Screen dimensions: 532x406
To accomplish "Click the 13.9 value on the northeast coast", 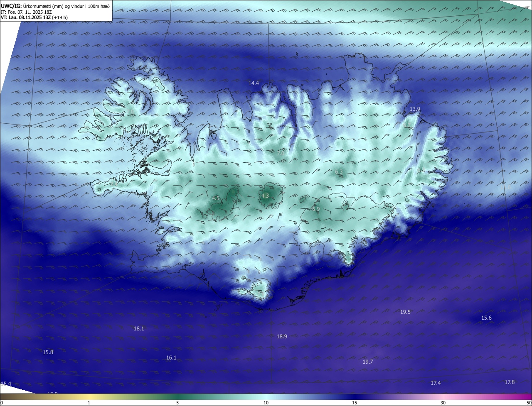I will 415,109.
